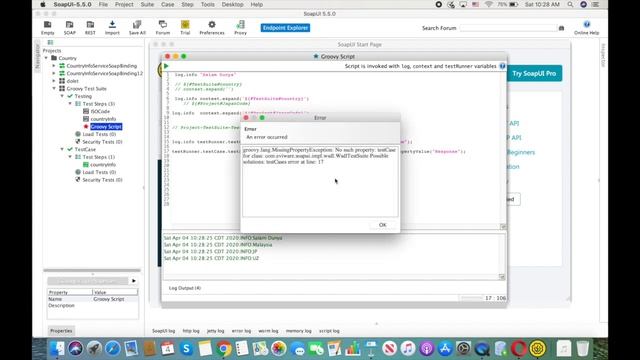The image size is (640, 360).
Task: Select countryInfo under Test Steps (3)
Action: [x=103, y=119]
